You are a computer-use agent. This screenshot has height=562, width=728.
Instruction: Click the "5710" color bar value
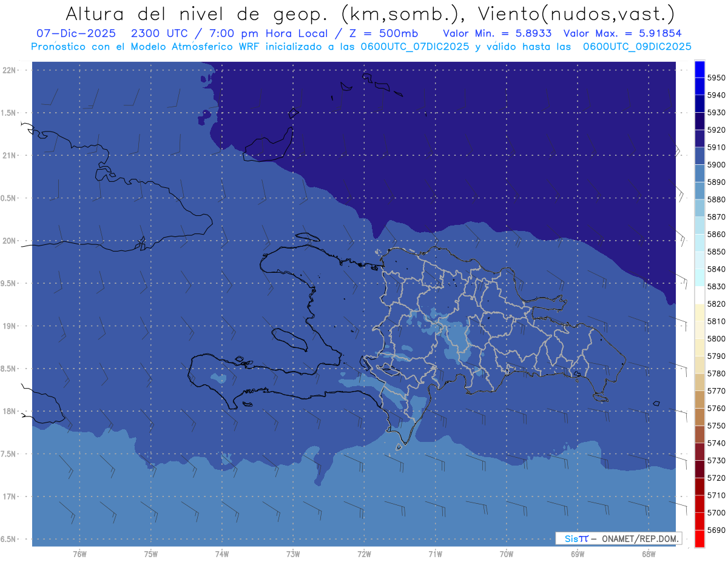tap(716, 495)
